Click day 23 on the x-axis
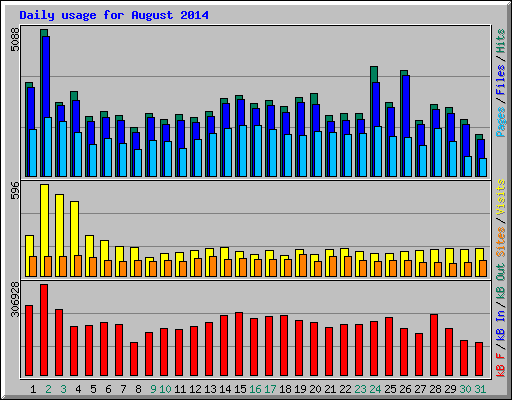This screenshot has width=512, height=400. (360, 389)
